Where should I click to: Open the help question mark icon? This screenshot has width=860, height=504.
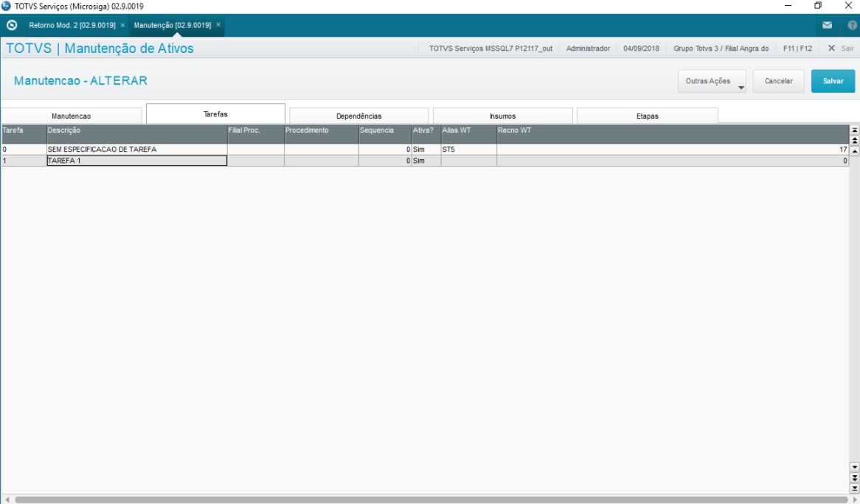coord(853,25)
